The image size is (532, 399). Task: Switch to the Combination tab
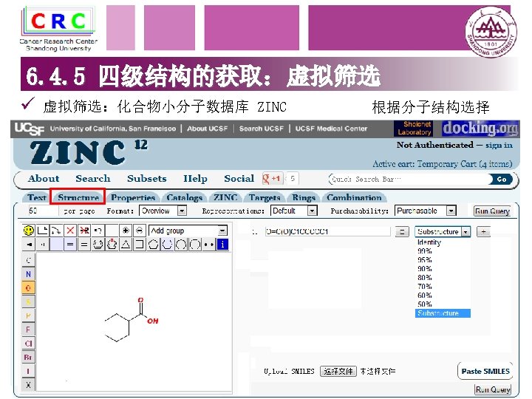click(x=354, y=197)
